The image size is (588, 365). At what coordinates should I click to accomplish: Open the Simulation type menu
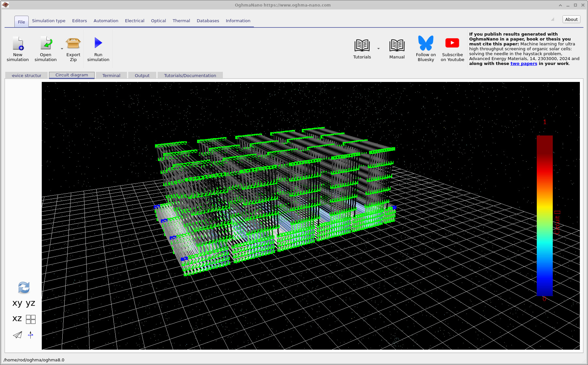pos(49,21)
